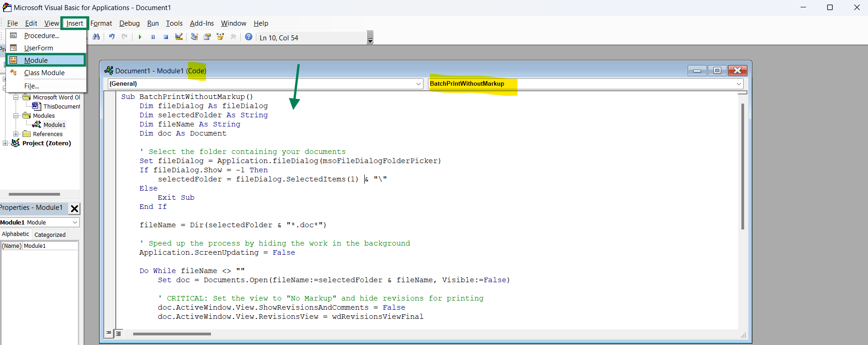Screen dimensions: 868x345
Task: Click the greyed Toolbox icon
Action: [233, 37]
